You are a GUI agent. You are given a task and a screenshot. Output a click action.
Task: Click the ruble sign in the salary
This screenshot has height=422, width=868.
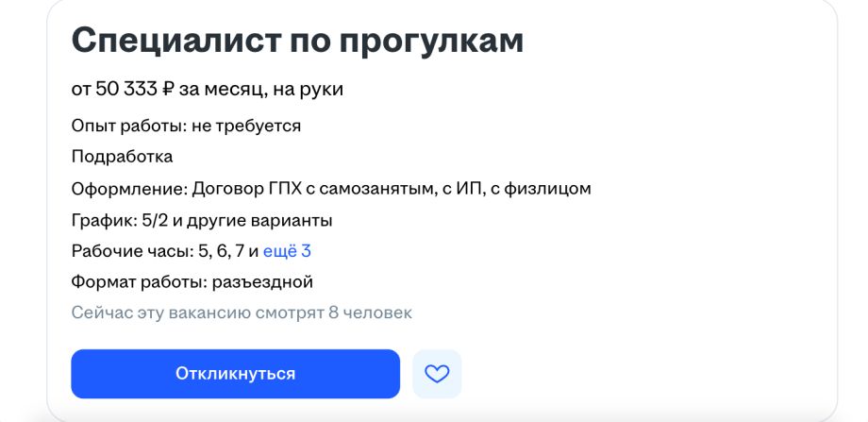click(x=168, y=90)
